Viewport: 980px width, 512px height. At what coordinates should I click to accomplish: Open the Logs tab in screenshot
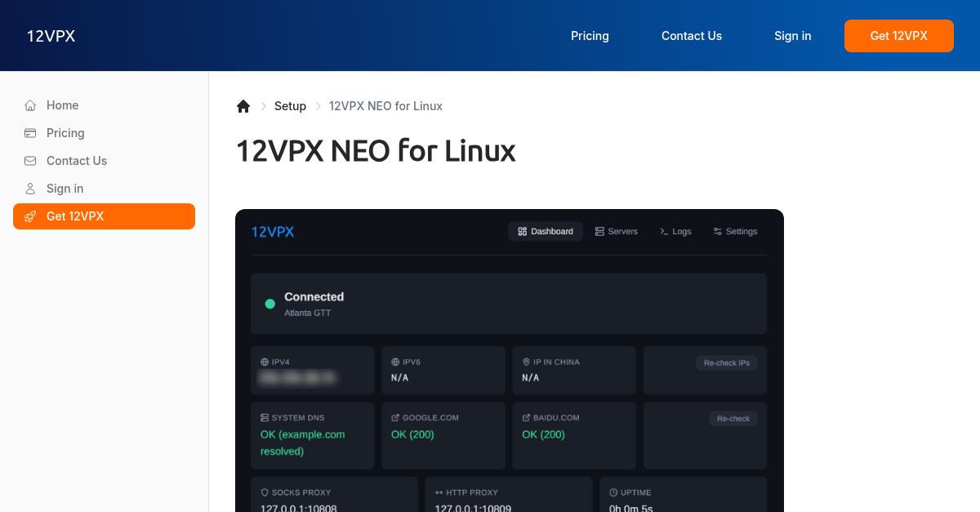[x=675, y=231]
